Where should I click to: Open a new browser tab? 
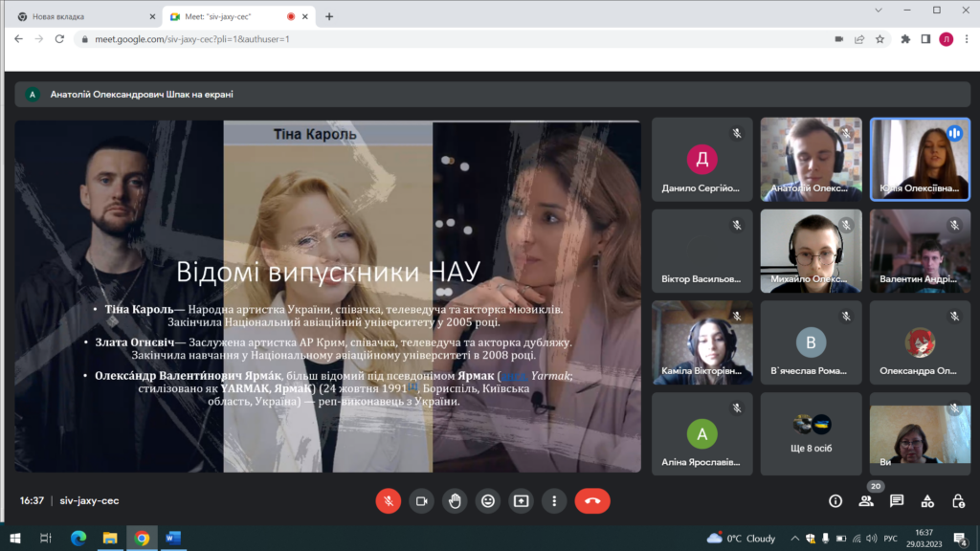[x=329, y=16]
